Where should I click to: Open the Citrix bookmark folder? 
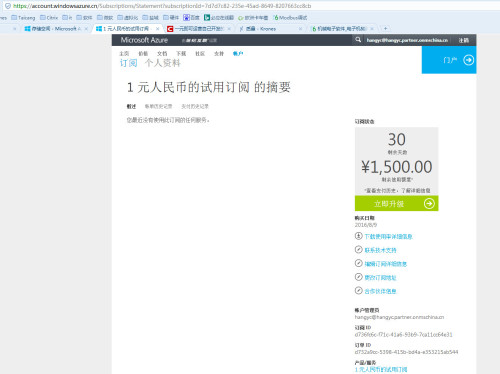click(x=49, y=18)
